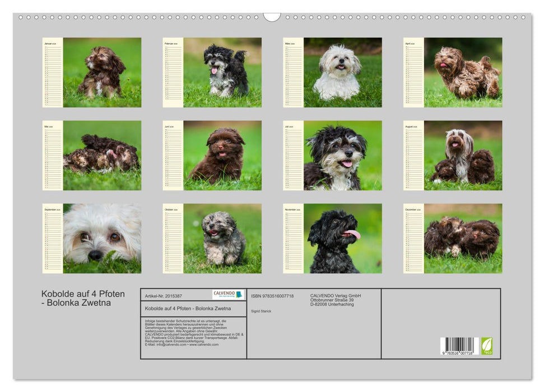This screenshot has width=544, height=392.
Task: Click the ISBN 9783516007718 text
Action: (x=272, y=296)
